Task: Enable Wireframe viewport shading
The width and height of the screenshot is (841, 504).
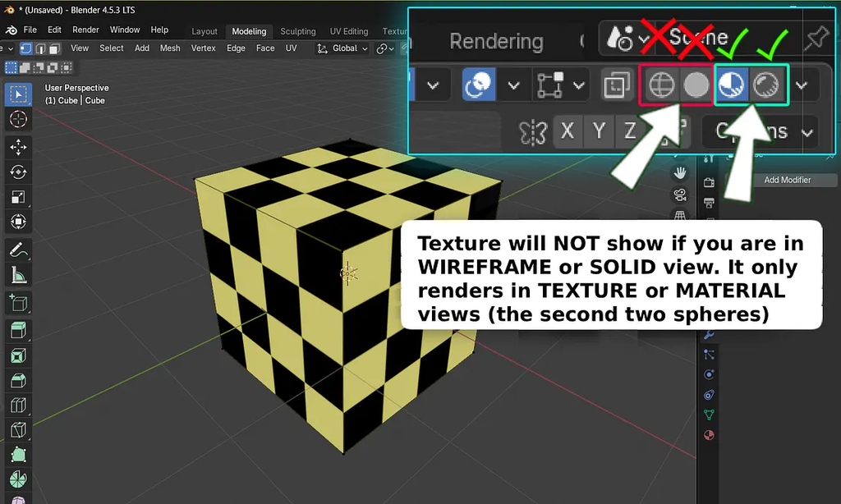Action: (661, 85)
